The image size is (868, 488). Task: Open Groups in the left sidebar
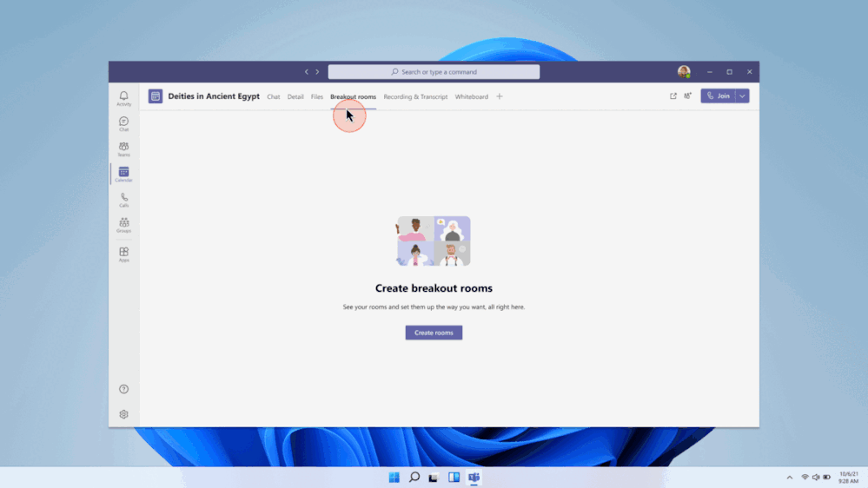123,225
